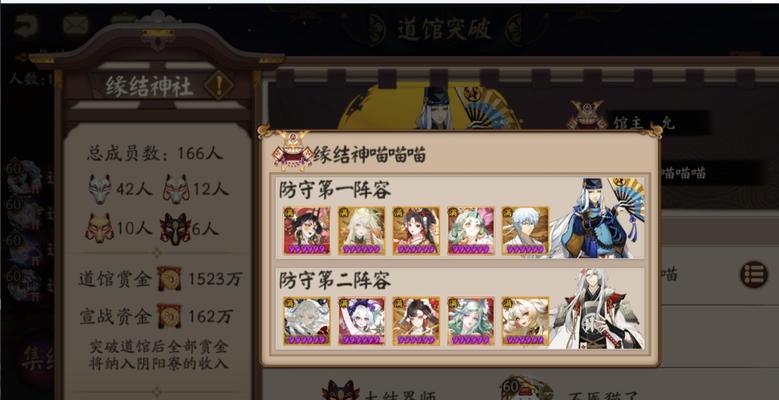Click the 缘结神喵喵喵 player name header

coord(369,155)
